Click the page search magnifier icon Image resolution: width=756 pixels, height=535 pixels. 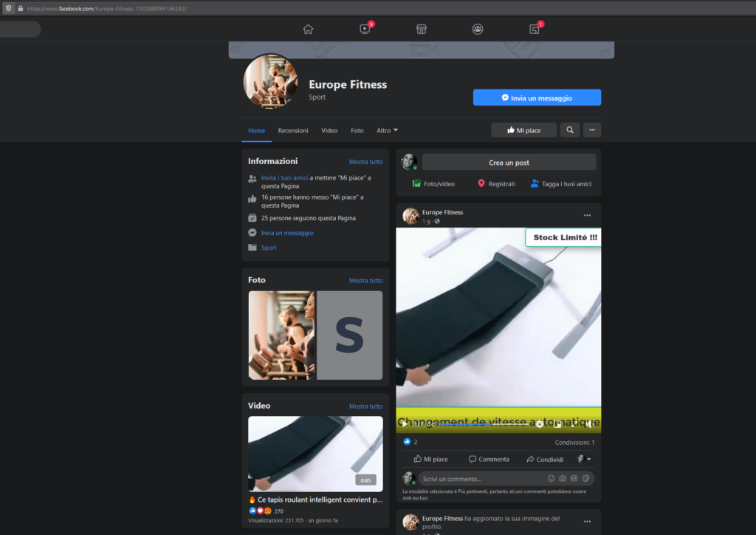(570, 130)
